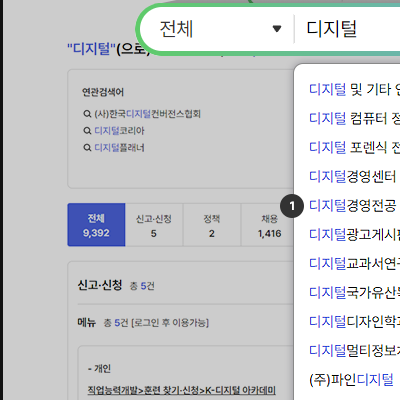
Task: Open related search (사)한국디지털컨버전스협회
Action: 147,114
